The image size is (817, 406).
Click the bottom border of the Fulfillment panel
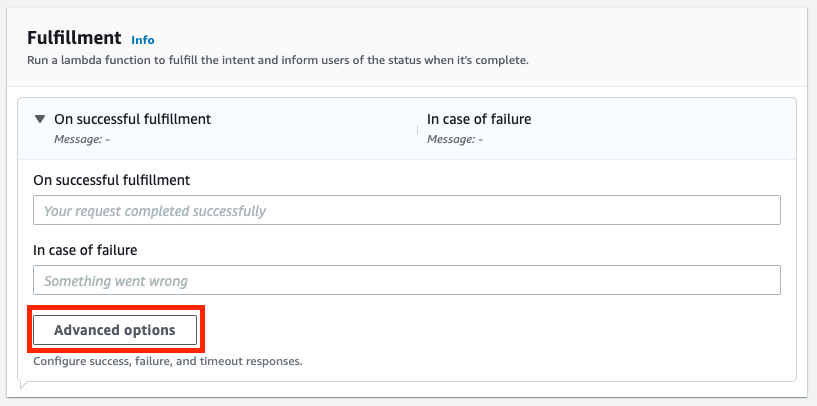(407, 398)
